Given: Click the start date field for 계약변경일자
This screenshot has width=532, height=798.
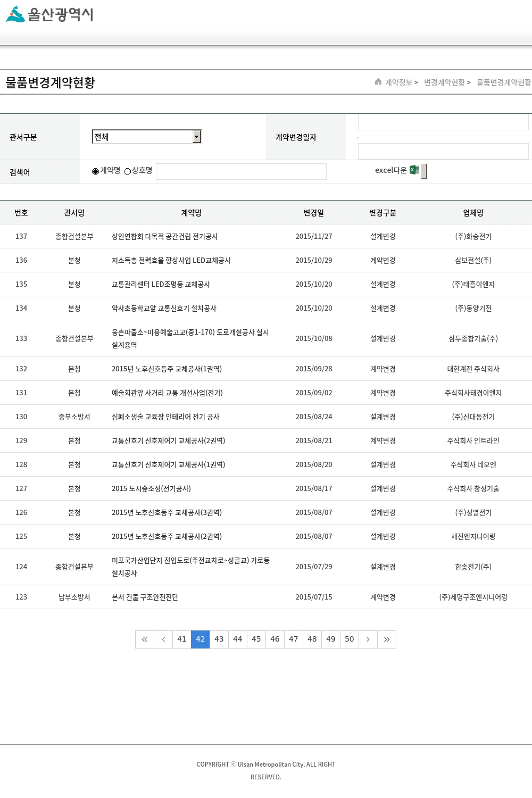Looking at the screenshot, I should pos(443,122).
